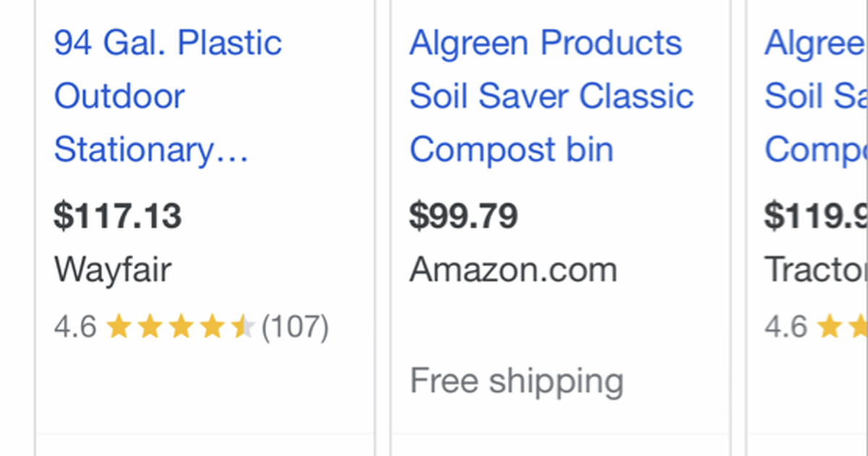Click the Wayfair retailer name

click(x=112, y=269)
